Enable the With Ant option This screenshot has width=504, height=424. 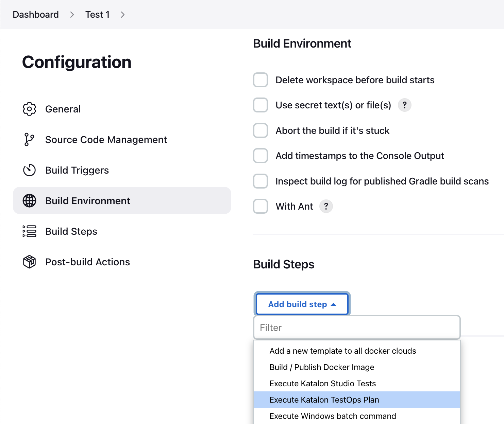[x=260, y=206]
